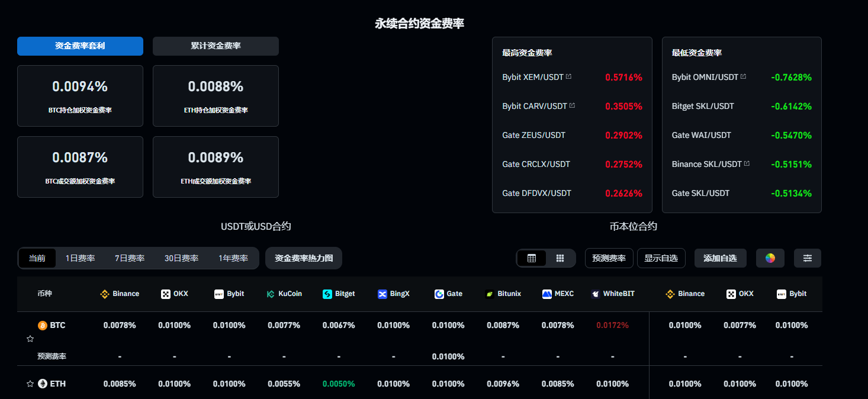Image resolution: width=868 pixels, height=399 pixels.
Task: Click Bitget SKL/USDT in lowest rates
Action: pos(703,106)
